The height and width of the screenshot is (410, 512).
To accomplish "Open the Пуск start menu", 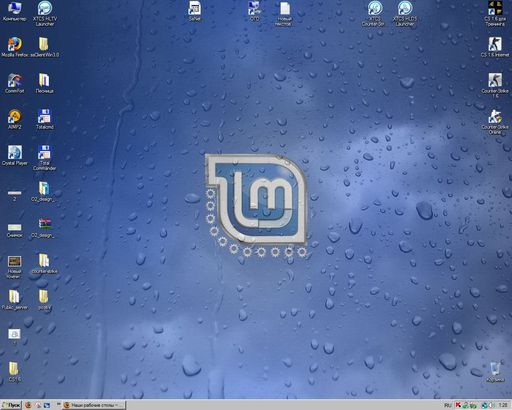I will (x=11, y=405).
